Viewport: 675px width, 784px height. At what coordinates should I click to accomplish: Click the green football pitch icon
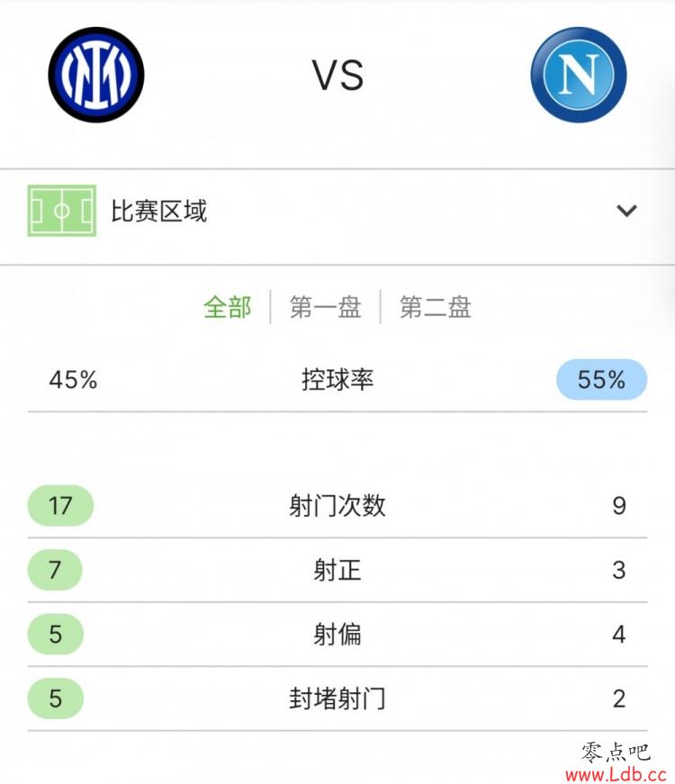(62, 211)
